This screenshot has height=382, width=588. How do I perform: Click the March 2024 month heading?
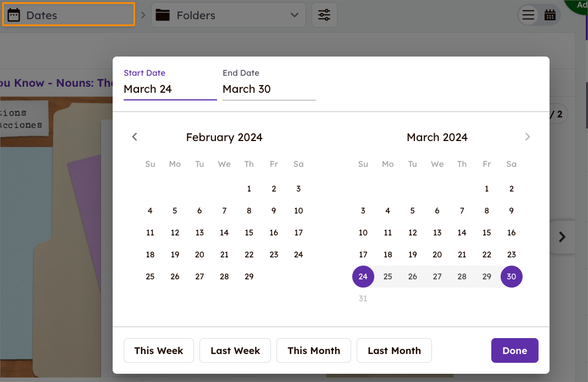tap(437, 137)
